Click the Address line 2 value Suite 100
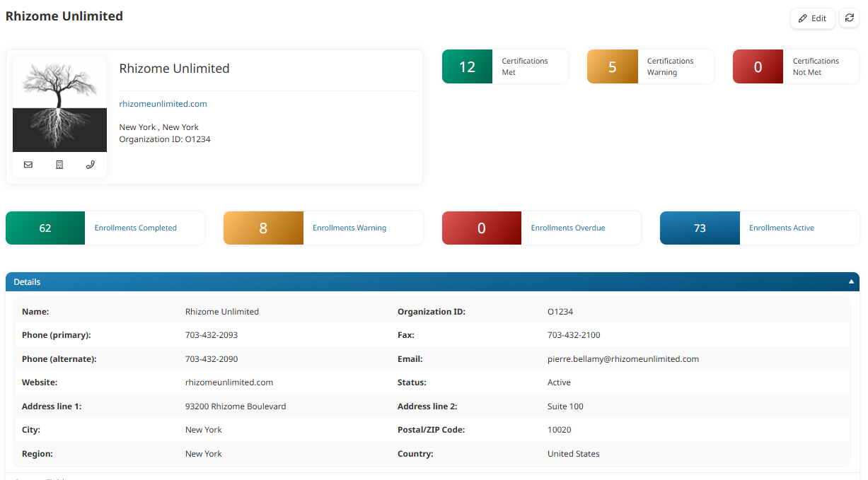This screenshot has width=868, height=480. (x=565, y=406)
